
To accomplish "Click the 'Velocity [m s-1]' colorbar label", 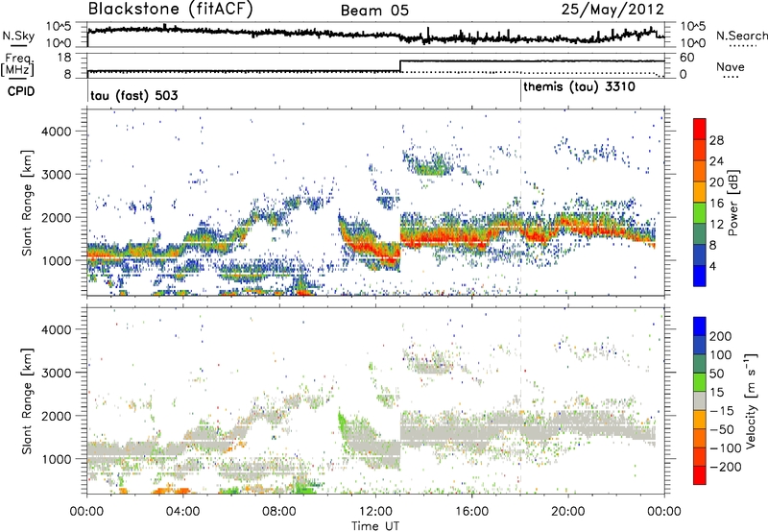I will click(x=752, y=400).
